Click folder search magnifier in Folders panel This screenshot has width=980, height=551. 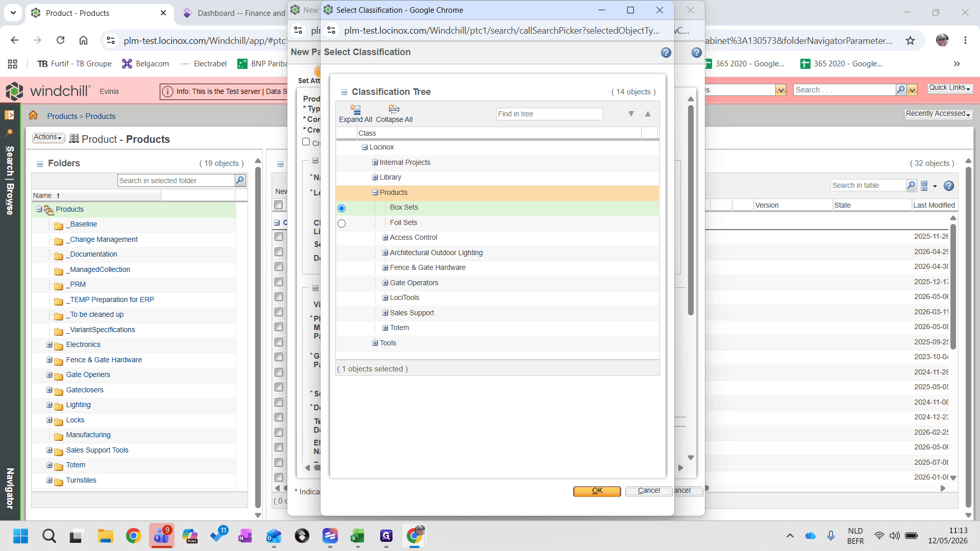click(240, 180)
